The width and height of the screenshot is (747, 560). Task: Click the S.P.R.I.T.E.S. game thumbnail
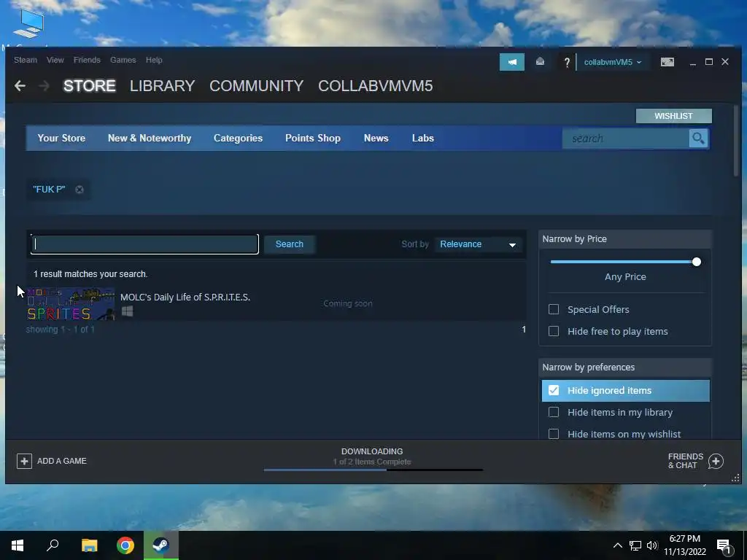(x=71, y=304)
